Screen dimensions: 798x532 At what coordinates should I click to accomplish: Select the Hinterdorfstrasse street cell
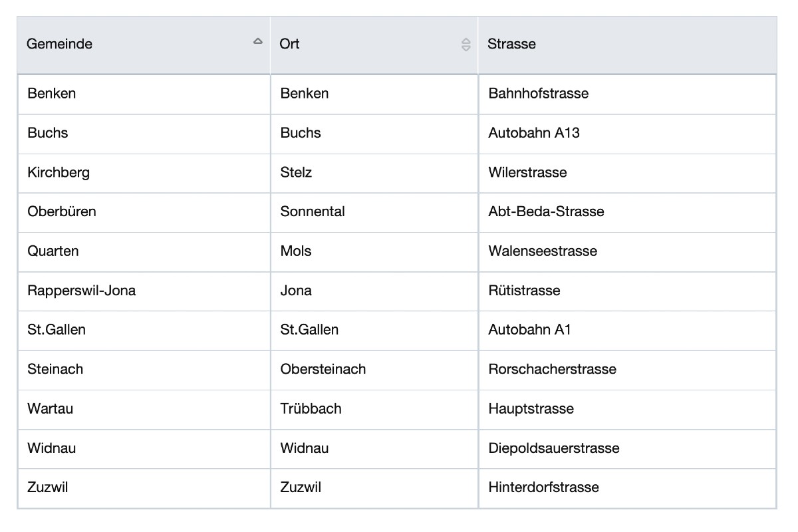[x=543, y=487]
